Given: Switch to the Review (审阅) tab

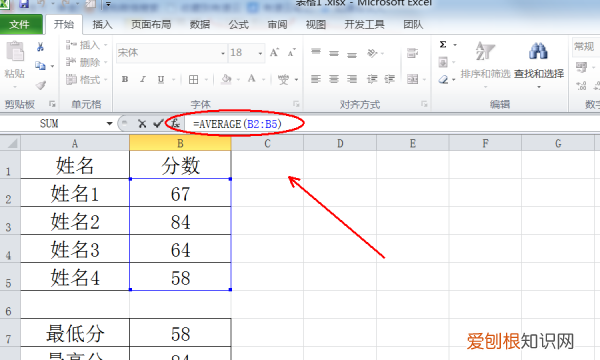Looking at the screenshot, I should 277,24.
